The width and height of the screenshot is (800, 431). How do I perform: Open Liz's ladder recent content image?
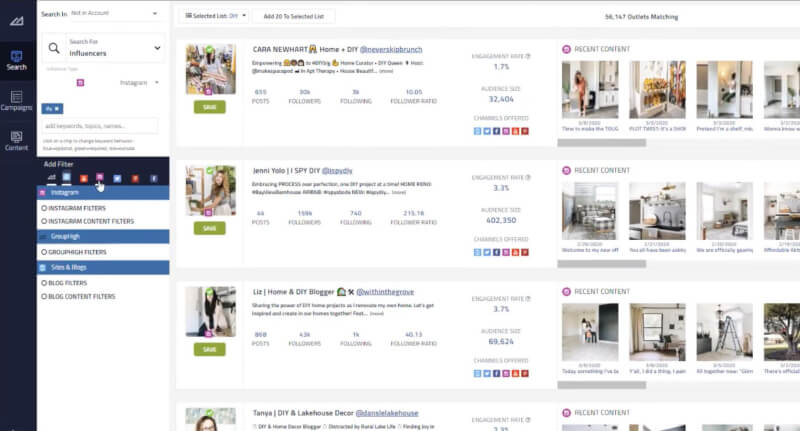(724, 332)
